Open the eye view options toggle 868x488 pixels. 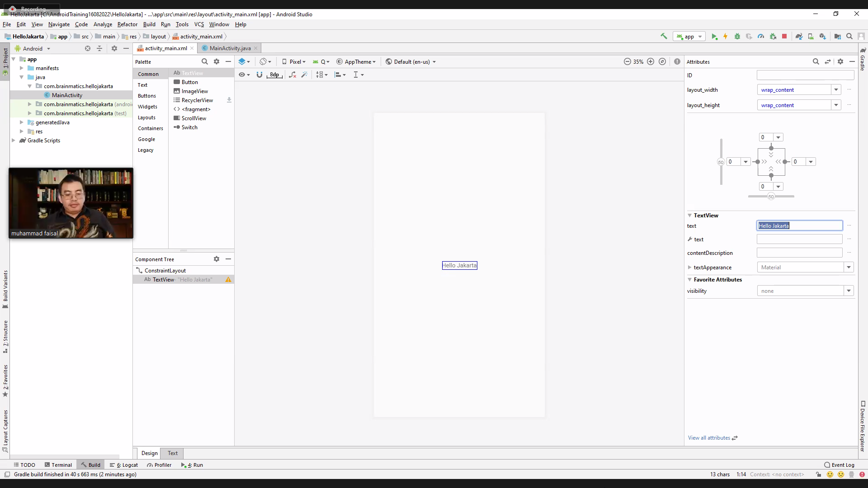242,75
